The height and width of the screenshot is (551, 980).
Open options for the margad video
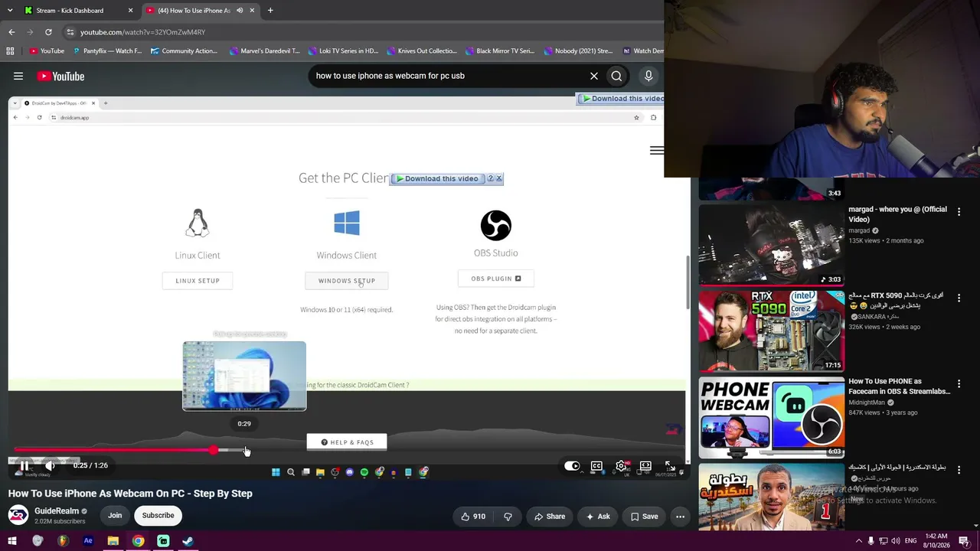(x=959, y=212)
